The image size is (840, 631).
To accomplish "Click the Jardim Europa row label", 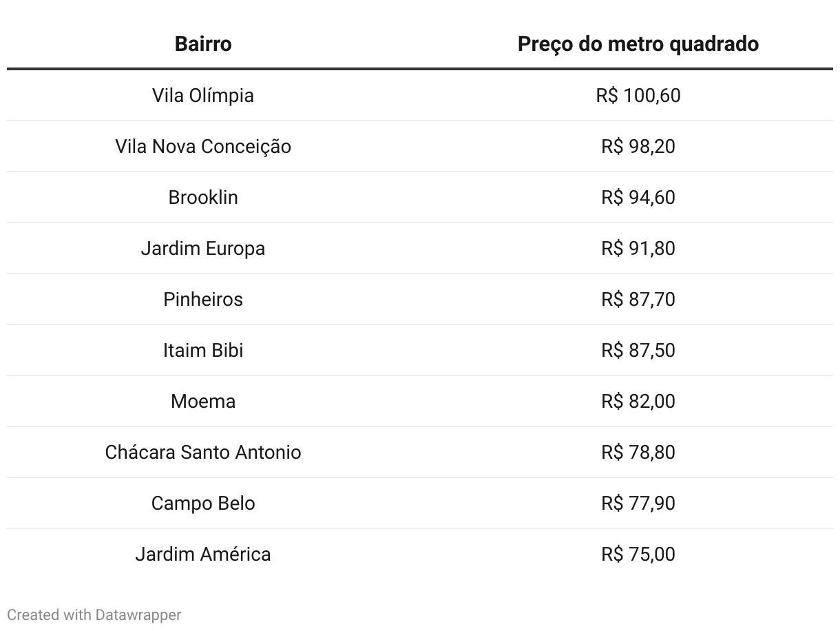I will tap(203, 248).
